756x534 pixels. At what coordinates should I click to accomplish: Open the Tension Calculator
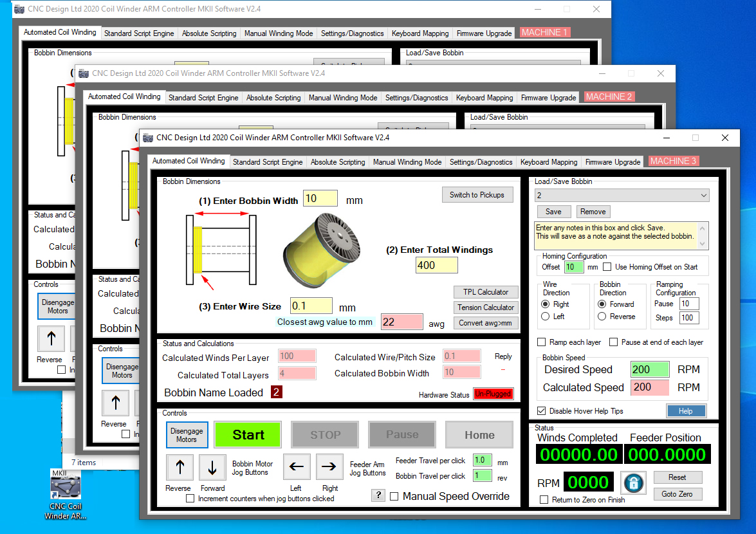click(x=486, y=308)
